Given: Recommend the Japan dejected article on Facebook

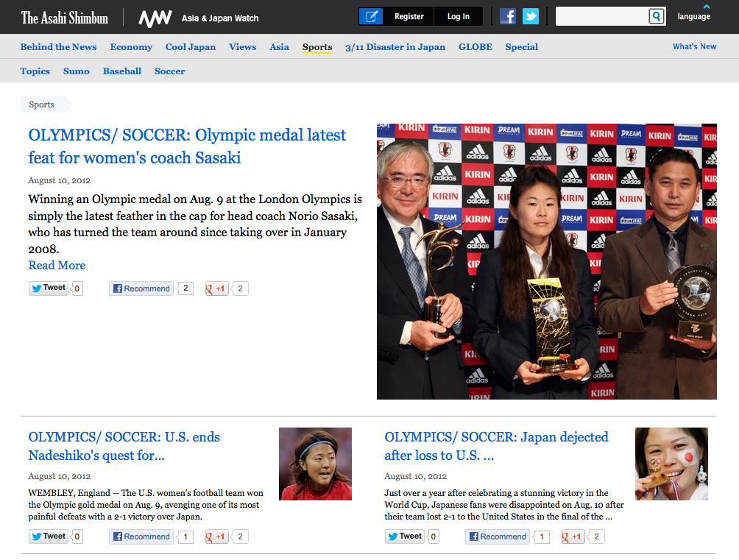Looking at the screenshot, I should point(497,537).
